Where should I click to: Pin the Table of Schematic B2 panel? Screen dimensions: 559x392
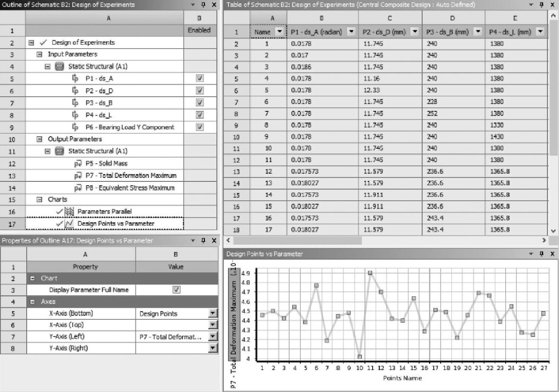(x=541, y=5)
